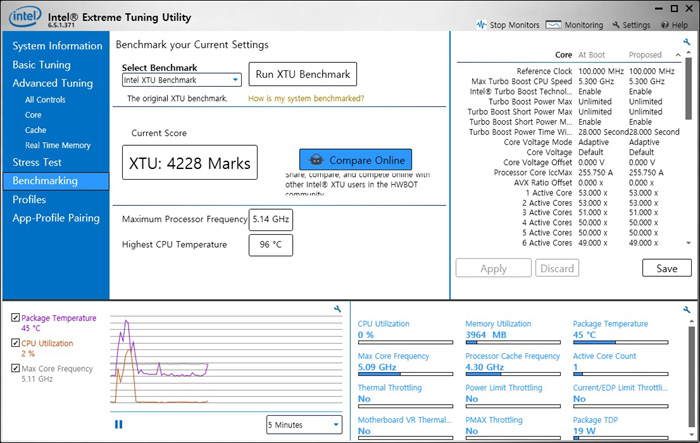Open the Monitoring panel icon
The width and height of the screenshot is (700, 443).
(554, 25)
